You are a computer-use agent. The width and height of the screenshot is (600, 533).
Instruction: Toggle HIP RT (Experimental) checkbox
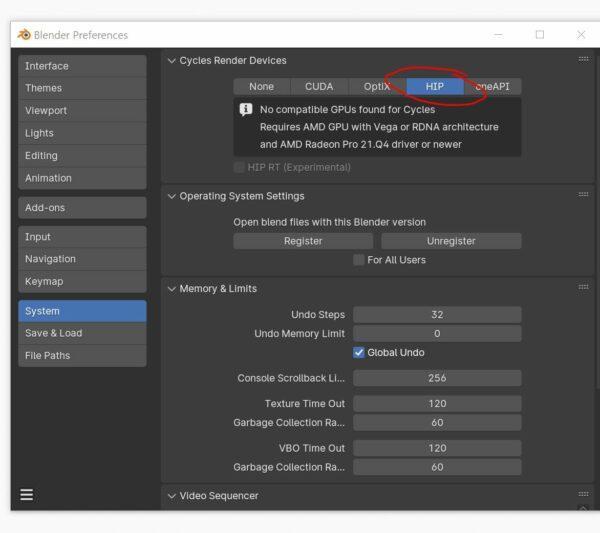239,167
